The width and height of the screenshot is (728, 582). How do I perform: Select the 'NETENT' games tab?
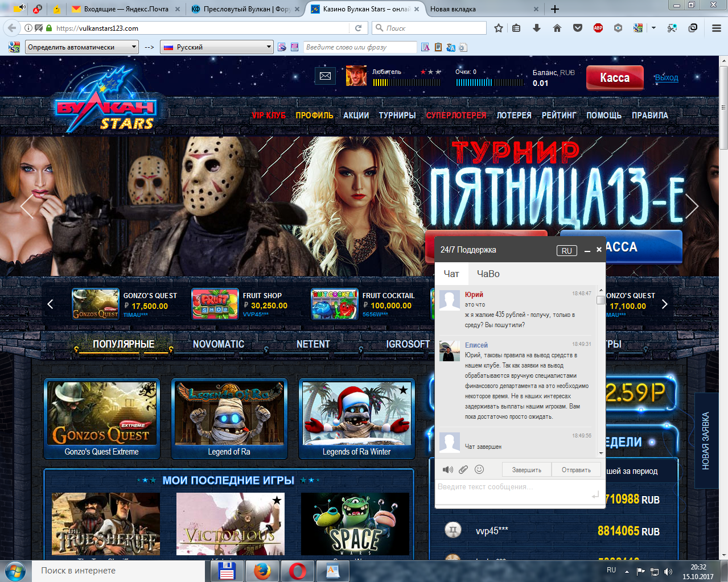(313, 344)
